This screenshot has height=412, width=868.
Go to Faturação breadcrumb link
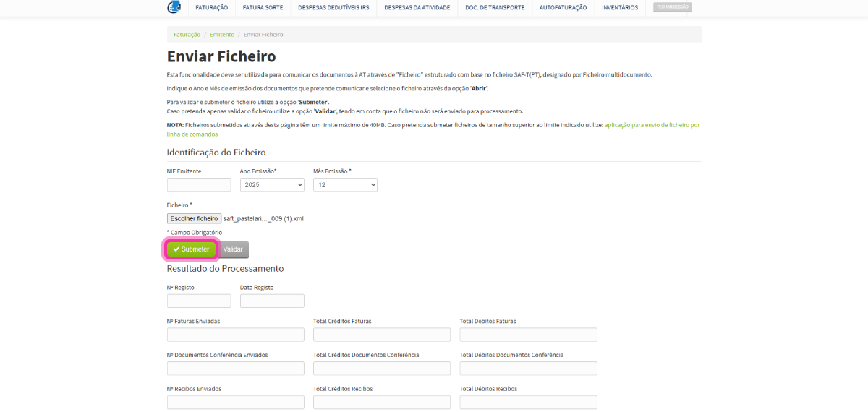tap(187, 35)
